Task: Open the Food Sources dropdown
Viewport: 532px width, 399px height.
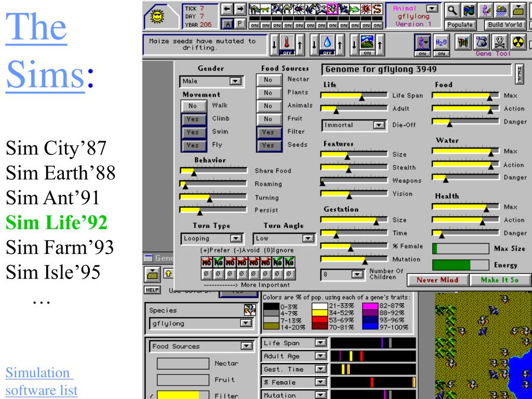Action: pos(202,347)
